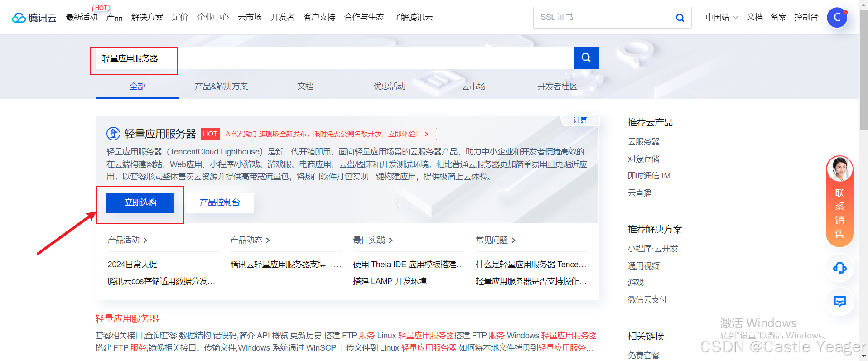This screenshot has height=361, width=868.
Task: Open 小程序·云开发 solution link
Action: (x=653, y=249)
